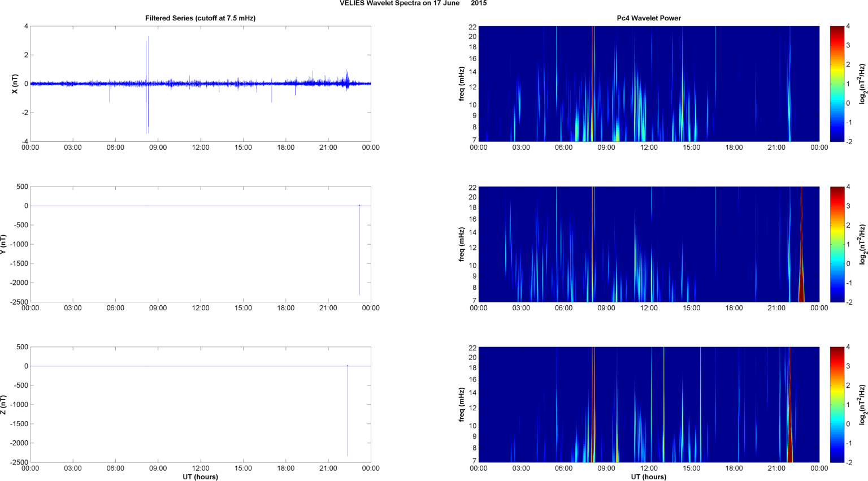The image size is (868, 481).
Task: Click the tall spike near 08:15 in X plot
Action: (148, 57)
